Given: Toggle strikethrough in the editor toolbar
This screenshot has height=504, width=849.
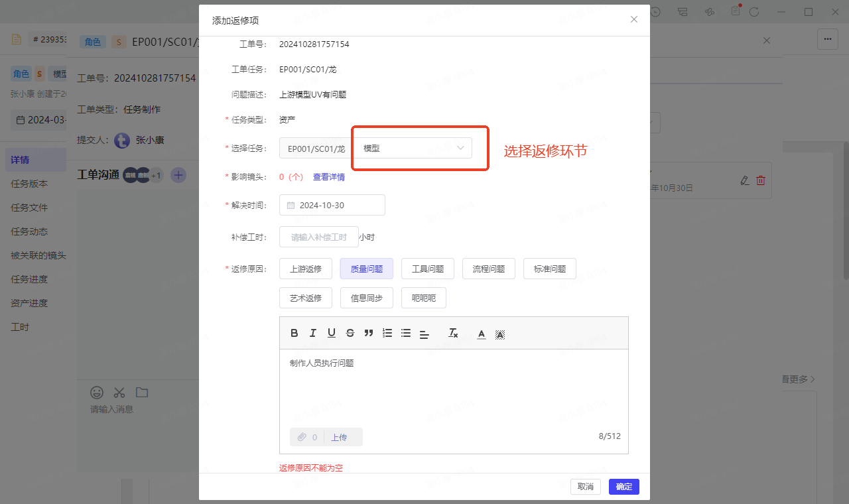Looking at the screenshot, I should tap(350, 333).
